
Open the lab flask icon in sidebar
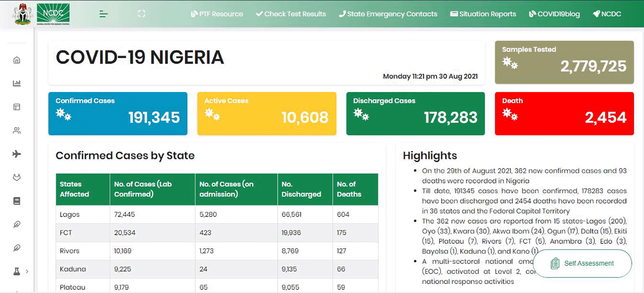coord(17,272)
